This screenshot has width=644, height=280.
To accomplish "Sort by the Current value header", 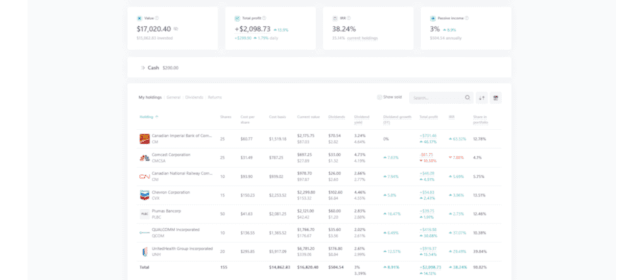I will click(x=308, y=117).
